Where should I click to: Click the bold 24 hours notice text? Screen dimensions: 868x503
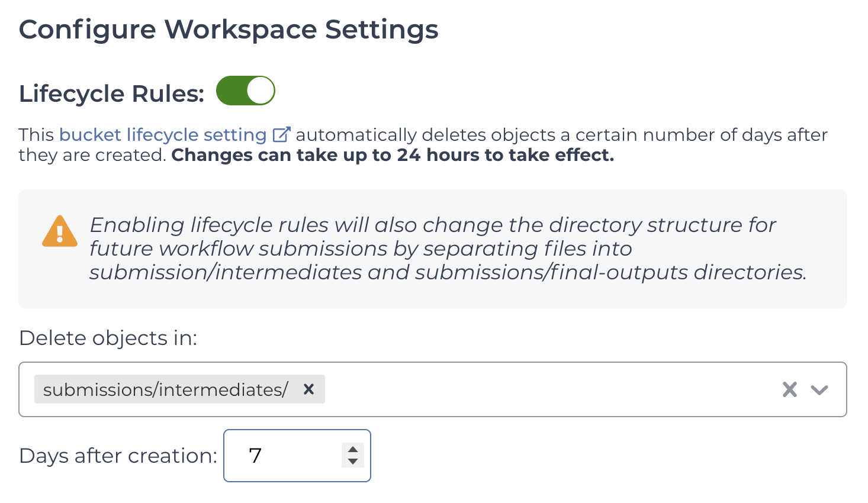pyautogui.click(x=393, y=155)
